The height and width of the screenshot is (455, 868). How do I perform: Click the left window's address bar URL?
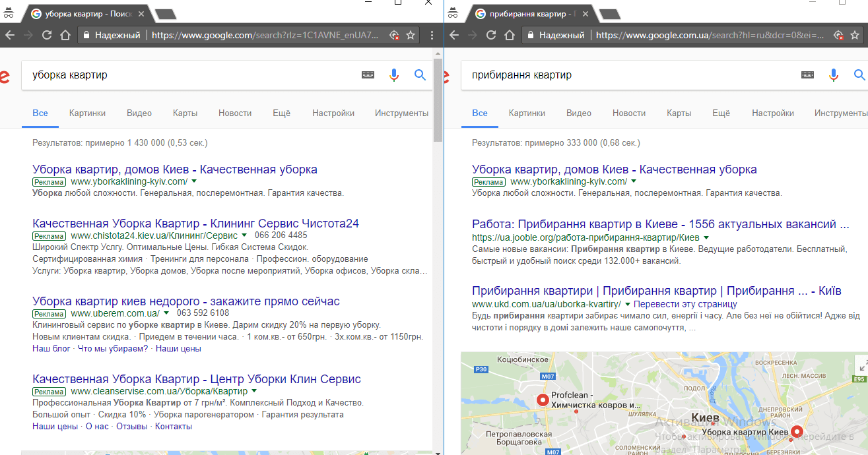pyautogui.click(x=265, y=35)
